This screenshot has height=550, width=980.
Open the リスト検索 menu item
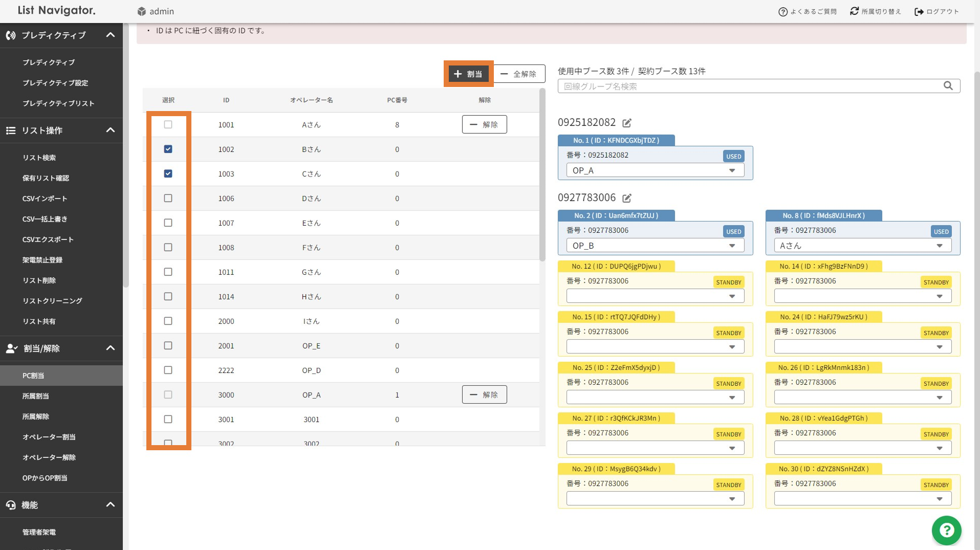point(39,158)
